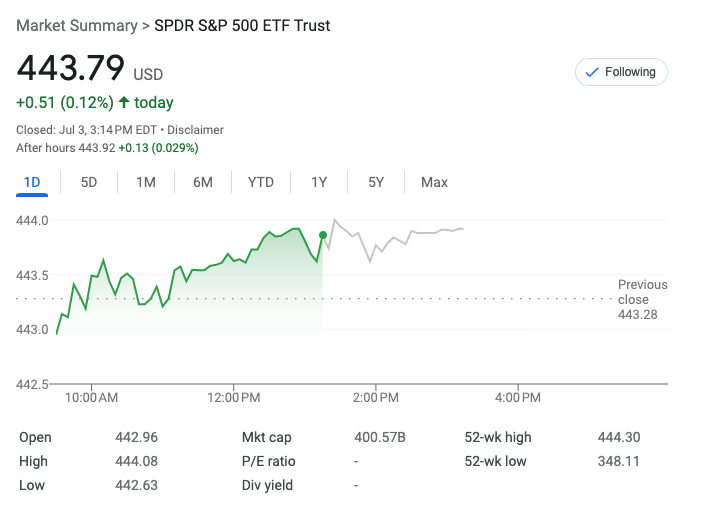Select the 1D time range tab
This screenshot has width=706, height=507.
pyautogui.click(x=32, y=182)
